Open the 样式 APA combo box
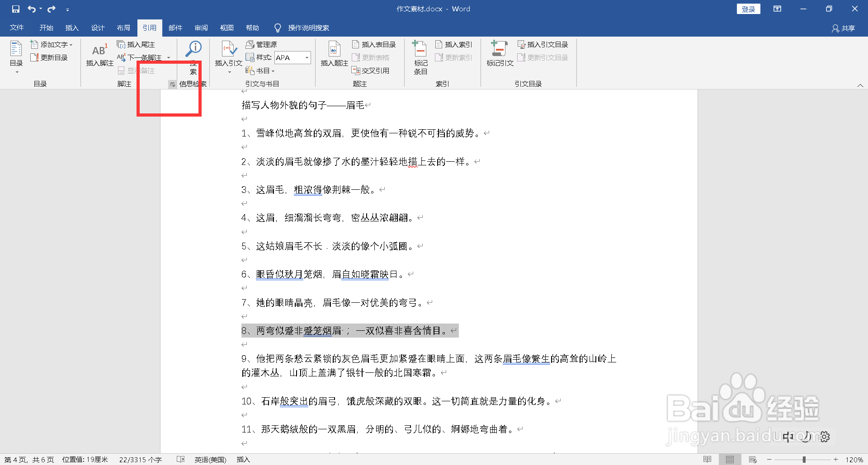This screenshot has height=465, width=868. click(x=292, y=57)
